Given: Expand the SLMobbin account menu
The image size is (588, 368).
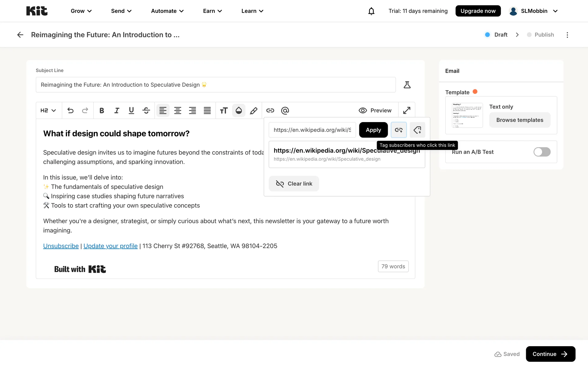Looking at the screenshot, I should [x=533, y=11].
